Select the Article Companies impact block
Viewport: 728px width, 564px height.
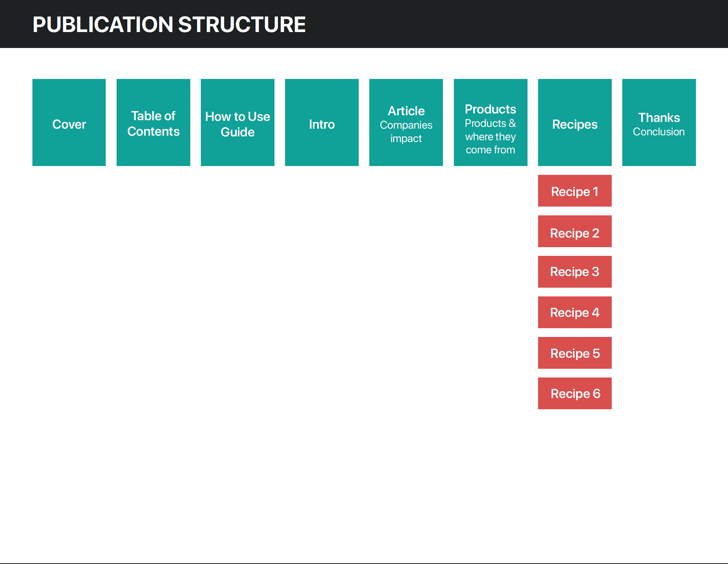[x=406, y=123]
